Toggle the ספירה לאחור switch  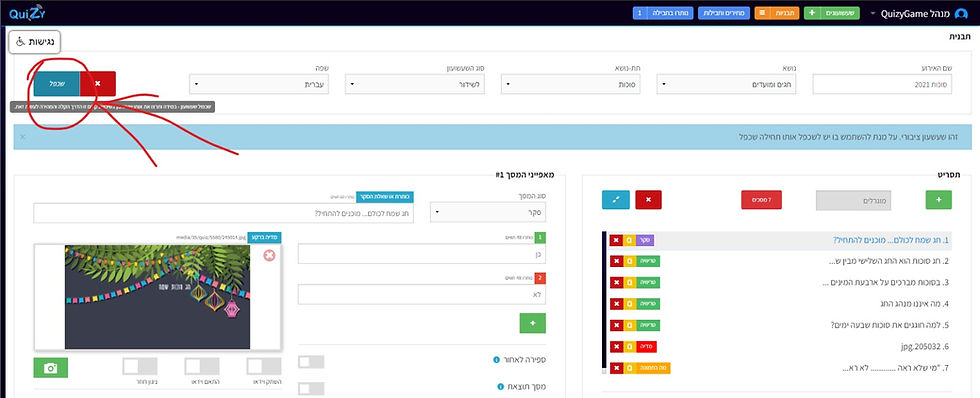(311, 362)
